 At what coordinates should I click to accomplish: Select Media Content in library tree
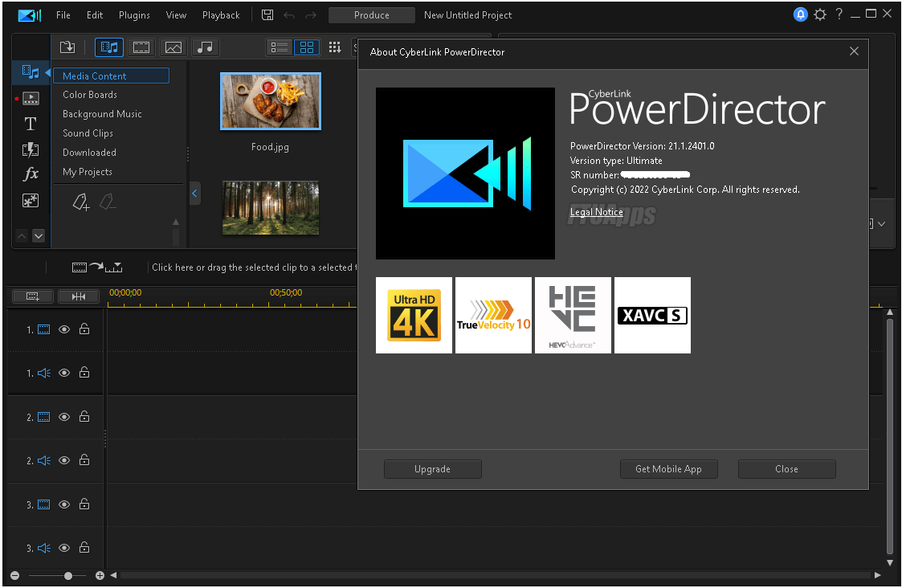coord(111,76)
